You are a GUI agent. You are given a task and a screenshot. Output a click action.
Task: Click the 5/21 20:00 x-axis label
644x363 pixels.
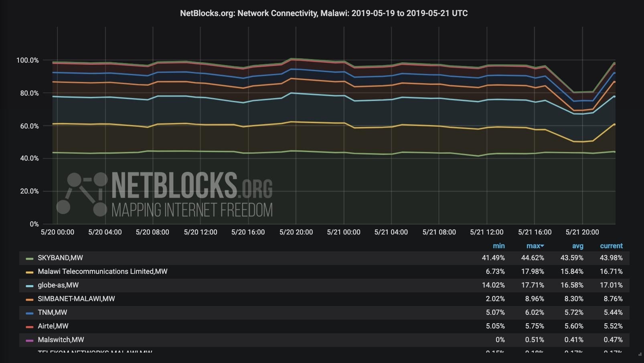click(x=582, y=232)
